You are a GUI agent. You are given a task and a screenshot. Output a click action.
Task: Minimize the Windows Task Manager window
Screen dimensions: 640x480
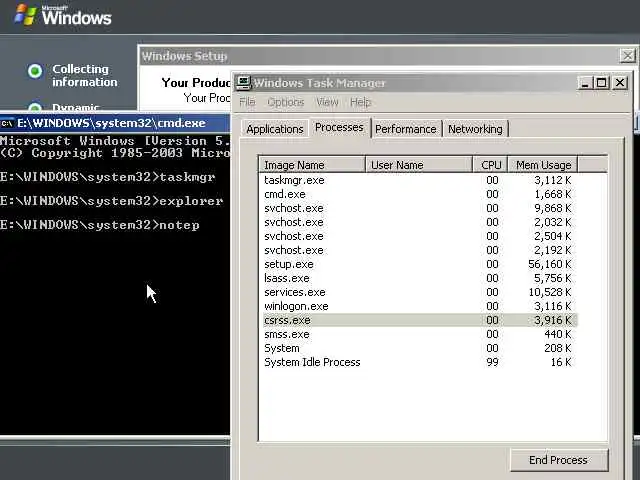[585, 83]
